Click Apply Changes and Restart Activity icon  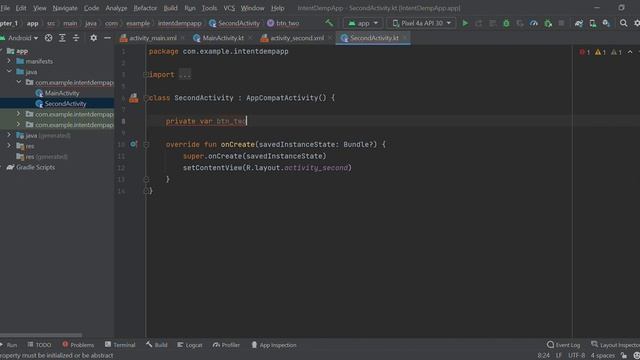coord(479,23)
